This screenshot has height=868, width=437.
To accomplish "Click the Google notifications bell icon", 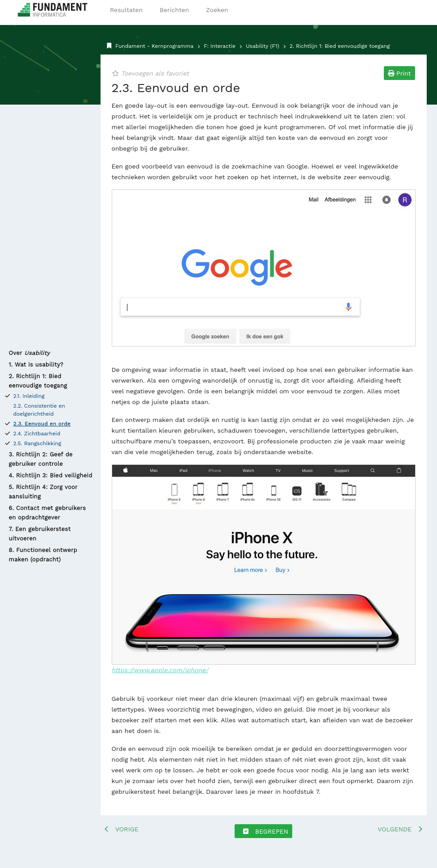I will point(387,200).
